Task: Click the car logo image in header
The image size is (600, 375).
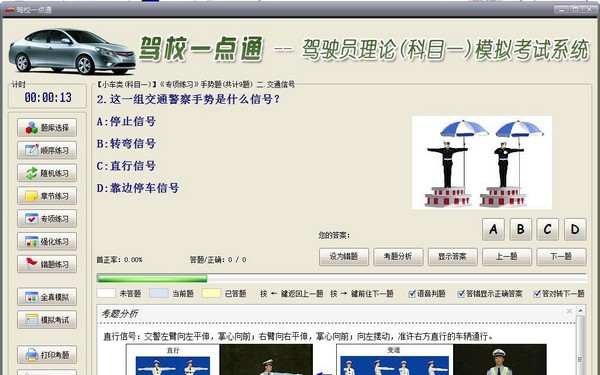Action: tap(72, 51)
